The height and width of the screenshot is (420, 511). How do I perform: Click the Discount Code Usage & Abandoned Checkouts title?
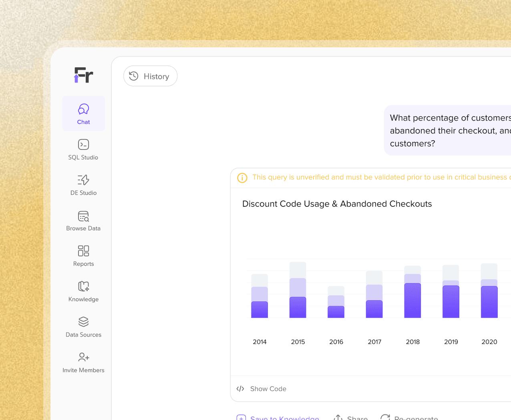coord(337,204)
